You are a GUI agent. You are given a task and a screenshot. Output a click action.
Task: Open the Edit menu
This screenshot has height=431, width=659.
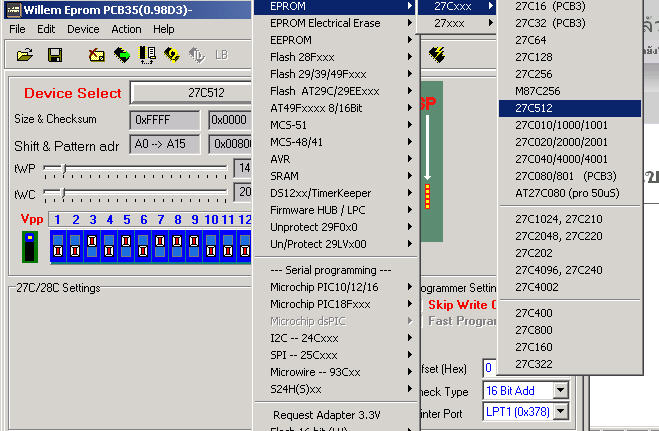tap(46, 29)
